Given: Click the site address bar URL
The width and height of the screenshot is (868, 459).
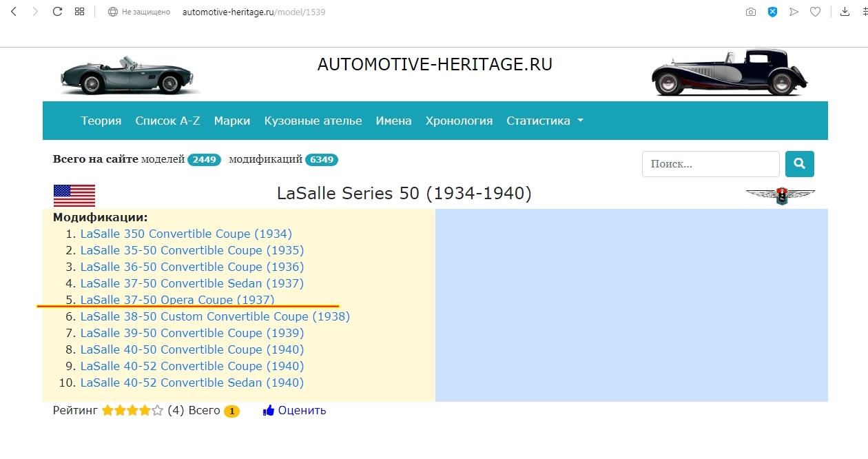Looking at the screenshot, I should pyautogui.click(x=254, y=12).
